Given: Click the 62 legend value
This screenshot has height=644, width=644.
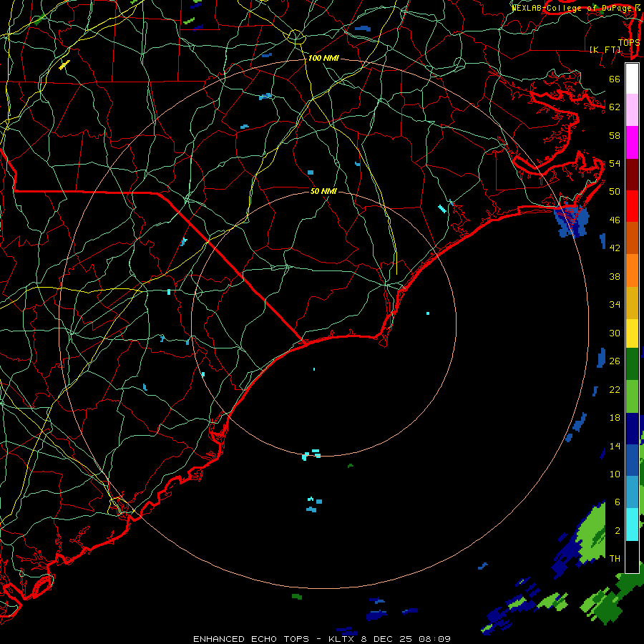Looking at the screenshot, I should click(x=615, y=107).
